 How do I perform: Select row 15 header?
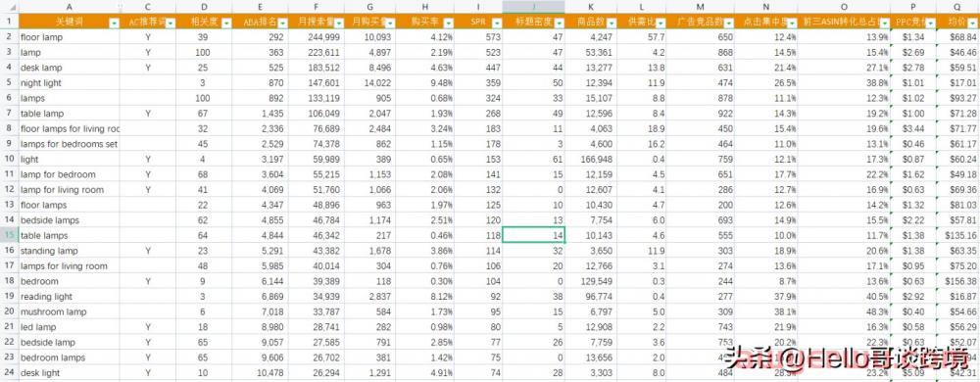pos(10,235)
